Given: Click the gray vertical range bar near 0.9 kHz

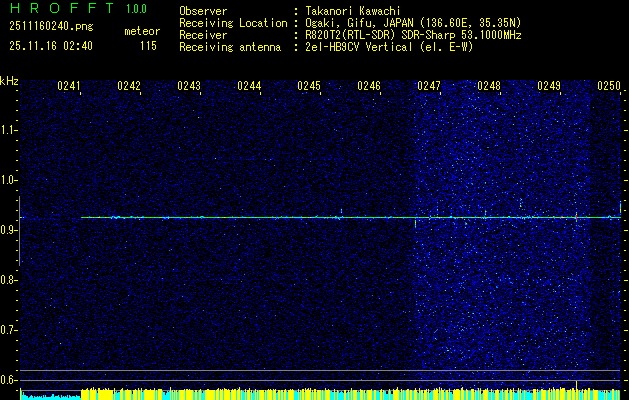Looking at the screenshot, I should [x=19, y=231].
